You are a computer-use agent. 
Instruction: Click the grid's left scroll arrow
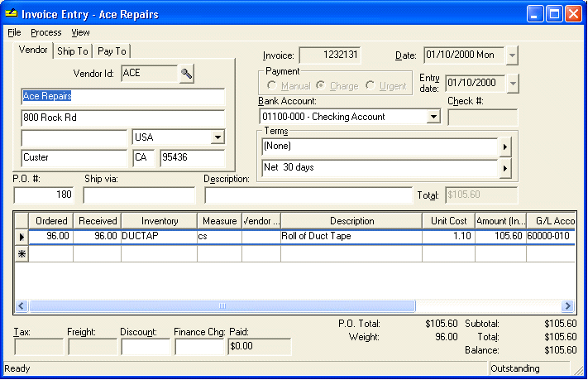point(21,306)
